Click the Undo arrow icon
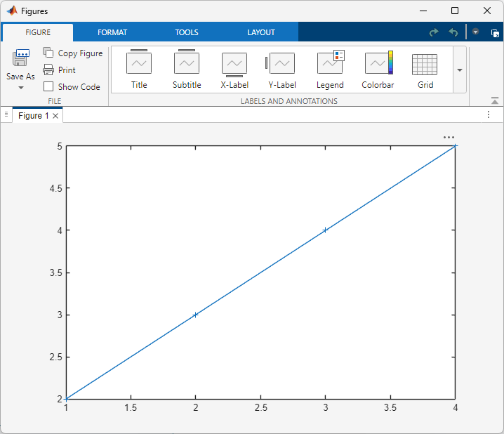 click(453, 32)
